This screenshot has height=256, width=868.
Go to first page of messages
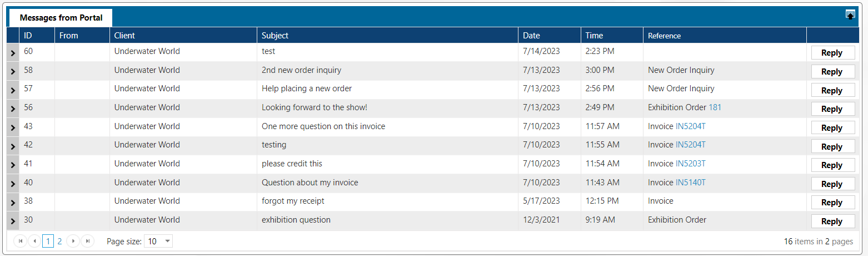click(x=21, y=241)
